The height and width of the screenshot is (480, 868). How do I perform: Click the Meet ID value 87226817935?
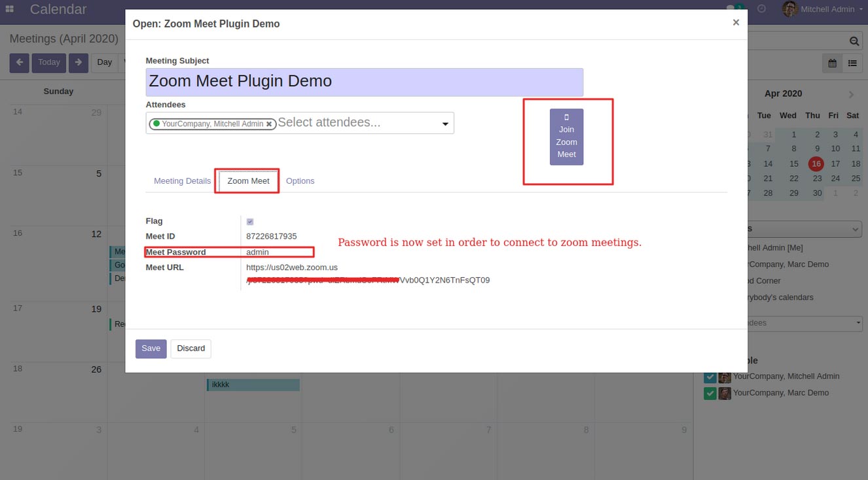point(272,237)
